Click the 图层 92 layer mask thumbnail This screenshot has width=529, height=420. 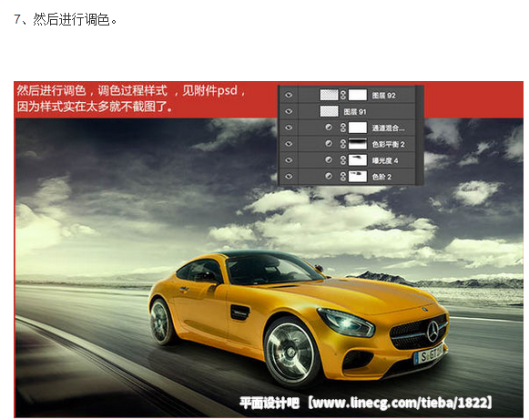(x=358, y=95)
